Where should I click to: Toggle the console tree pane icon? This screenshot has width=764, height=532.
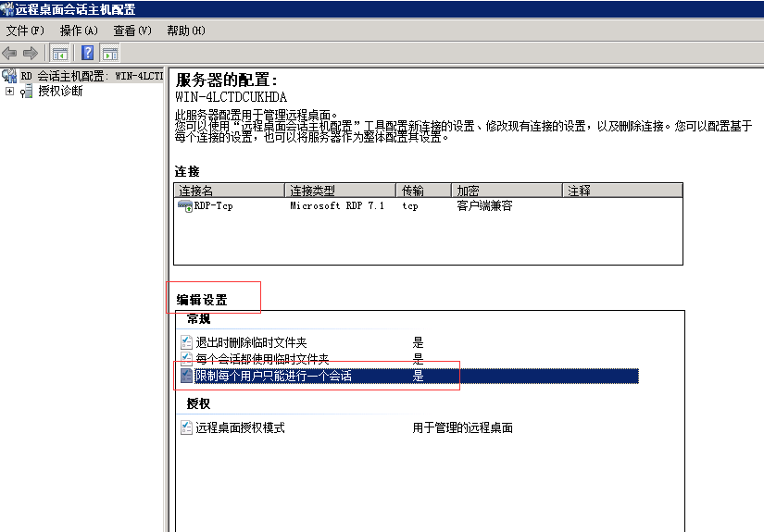click(x=60, y=53)
